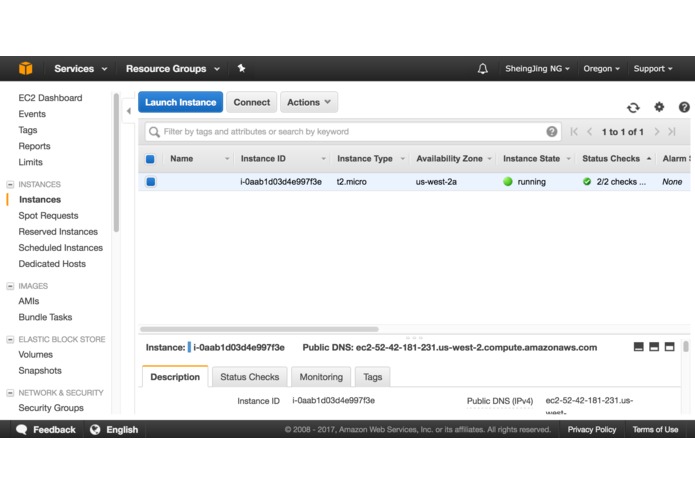Click the sidebar vertical scrollbar
Viewport: 695px width, 494px height.
pos(116,163)
